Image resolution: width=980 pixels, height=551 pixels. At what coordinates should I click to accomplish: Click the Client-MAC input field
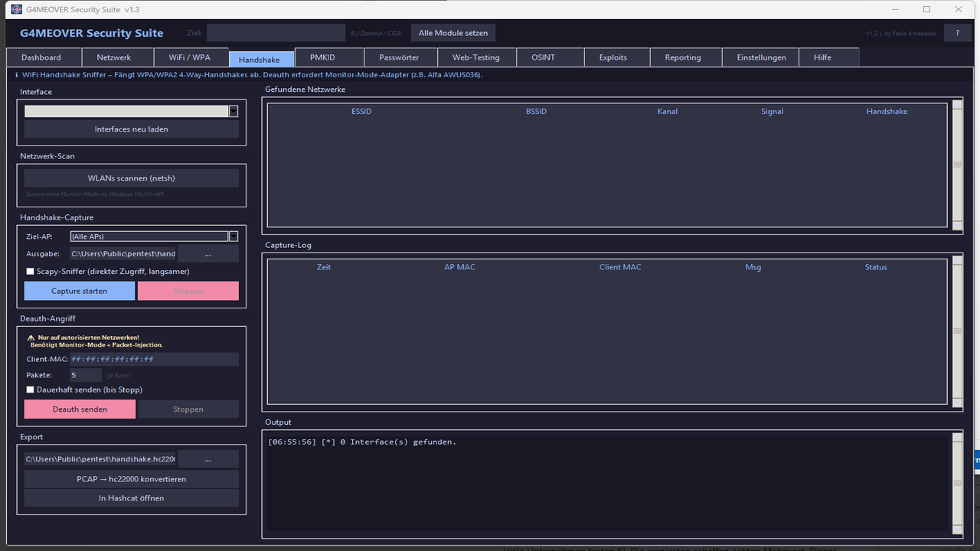pos(155,359)
